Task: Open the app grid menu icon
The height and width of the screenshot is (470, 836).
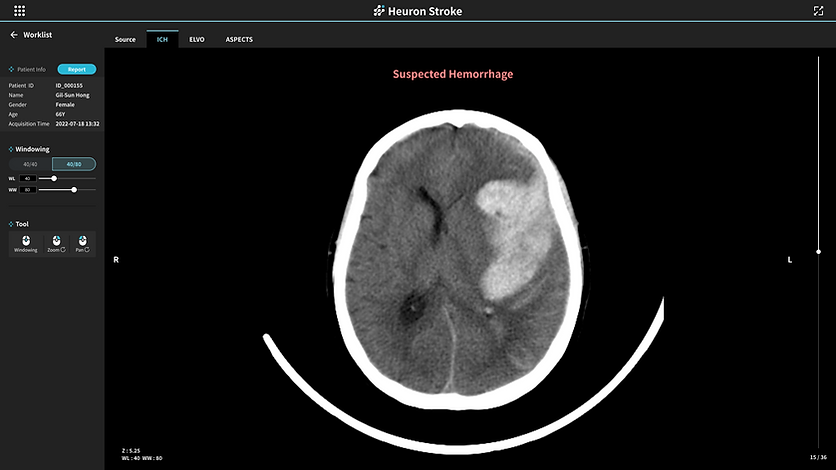Action: point(20,11)
